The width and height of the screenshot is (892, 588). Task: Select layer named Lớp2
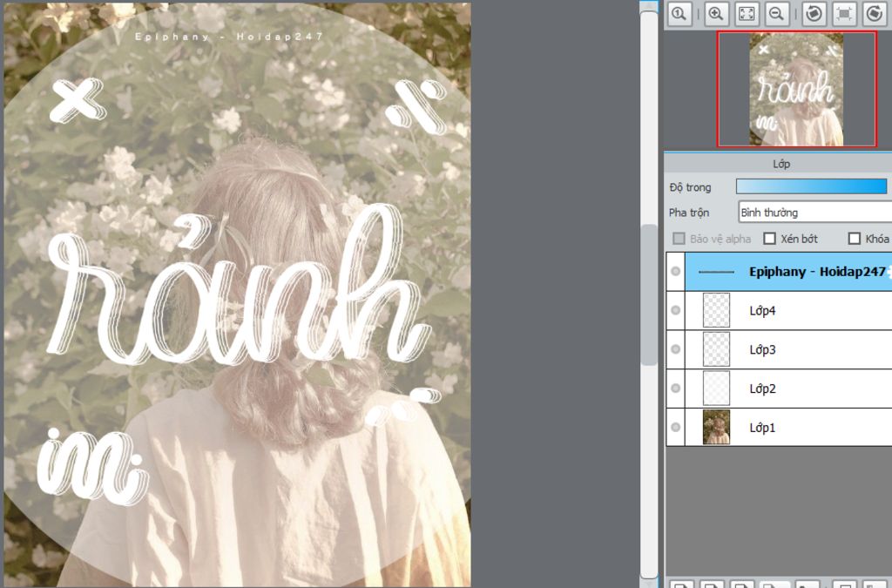tap(762, 389)
